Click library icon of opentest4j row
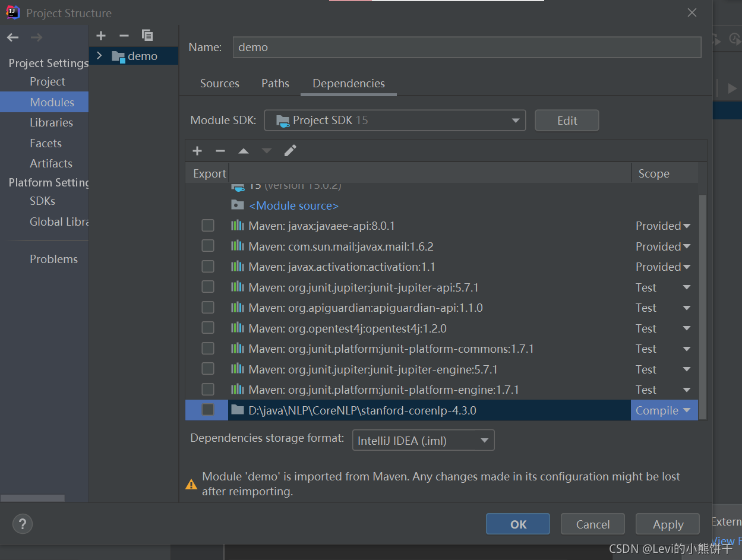Image resolution: width=742 pixels, height=560 pixels. coord(238,328)
